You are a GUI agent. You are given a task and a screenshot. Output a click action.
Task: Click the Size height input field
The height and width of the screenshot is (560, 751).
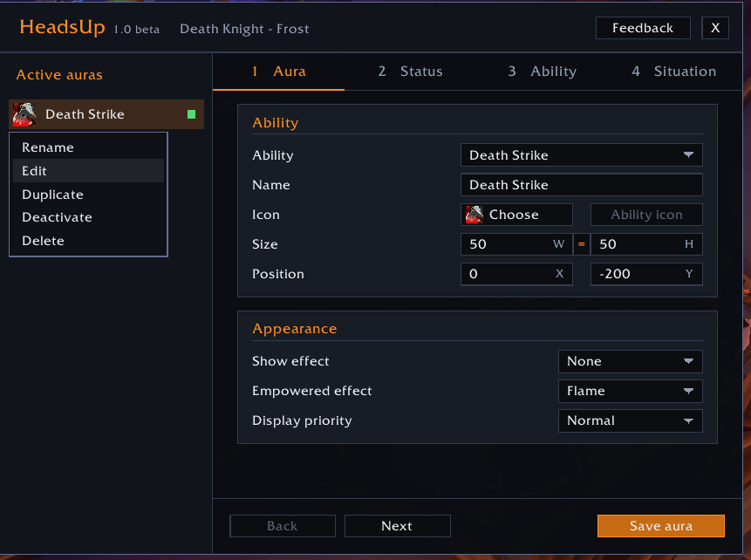646,244
